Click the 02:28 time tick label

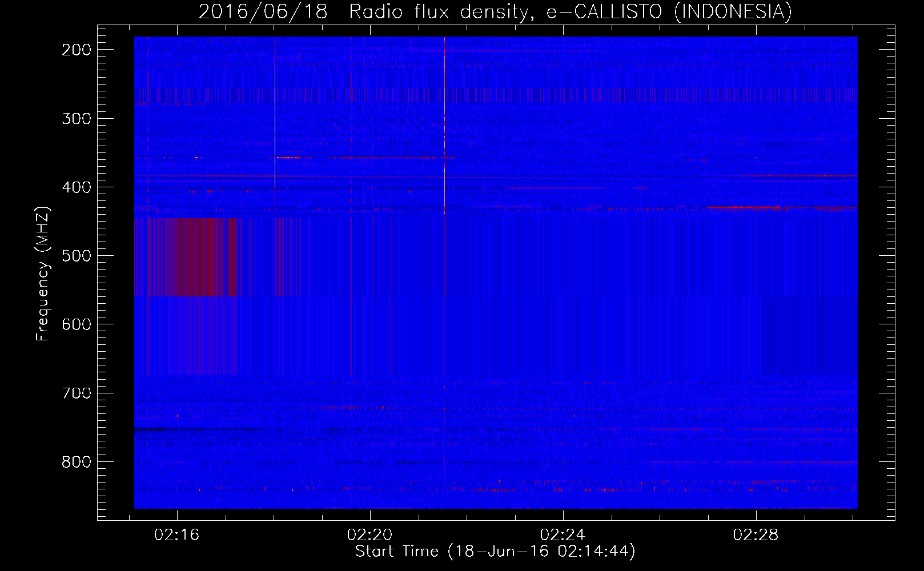pos(756,534)
